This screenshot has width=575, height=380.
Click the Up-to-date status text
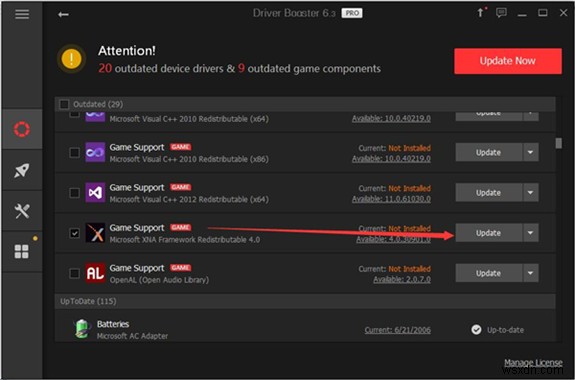[x=505, y=330]
